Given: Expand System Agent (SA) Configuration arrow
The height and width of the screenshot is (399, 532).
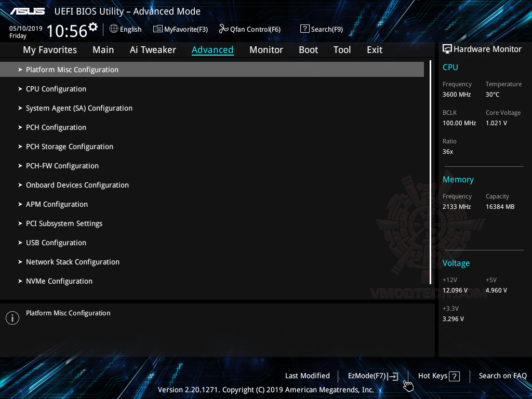Looking at the screenshot, I should click(20, 108).
